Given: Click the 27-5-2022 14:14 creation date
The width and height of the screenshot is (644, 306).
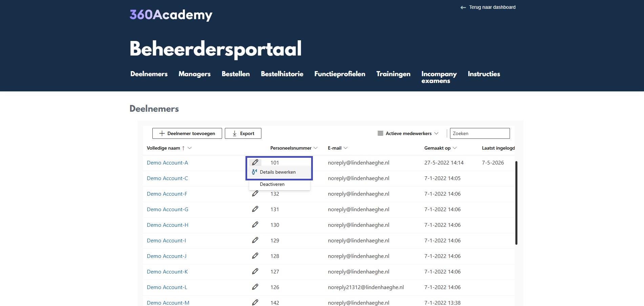Looking at the screenshot, I should coord(444,162).
